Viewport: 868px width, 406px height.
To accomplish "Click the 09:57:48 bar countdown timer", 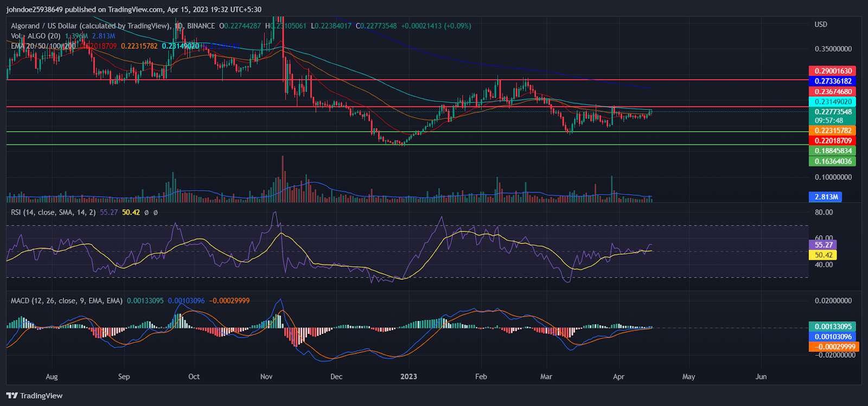I will click(829, 121).
